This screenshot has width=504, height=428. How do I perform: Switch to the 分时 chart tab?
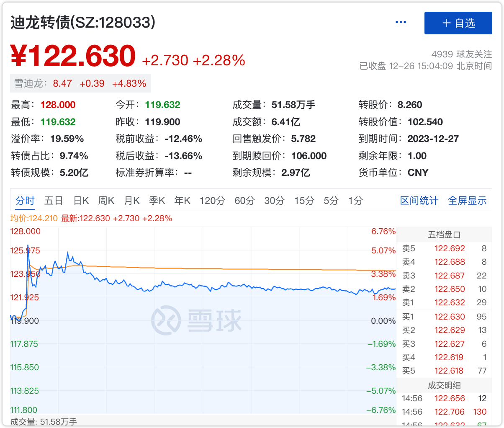coord(25,201)
